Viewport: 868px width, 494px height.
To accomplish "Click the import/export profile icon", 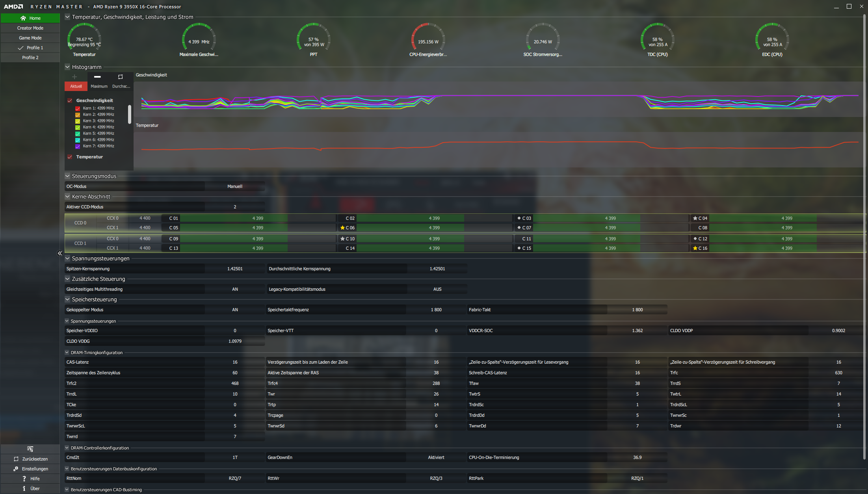I will (x=30, y=449).
